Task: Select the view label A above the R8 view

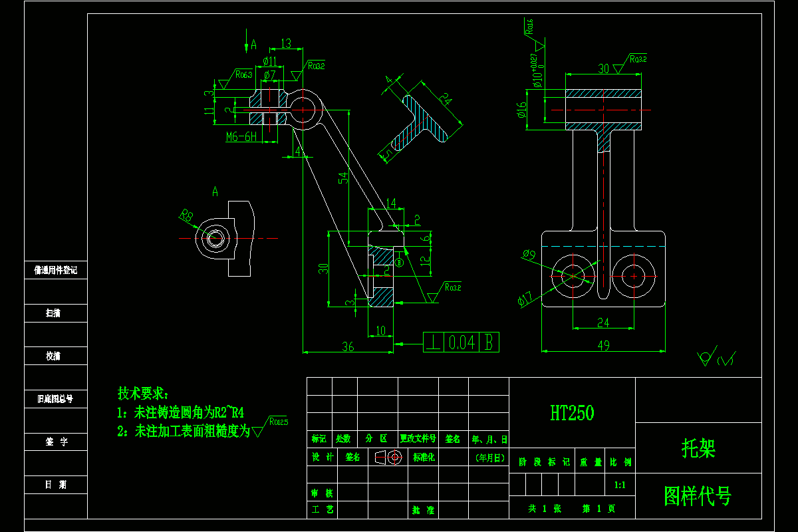Action: (215, 192)
